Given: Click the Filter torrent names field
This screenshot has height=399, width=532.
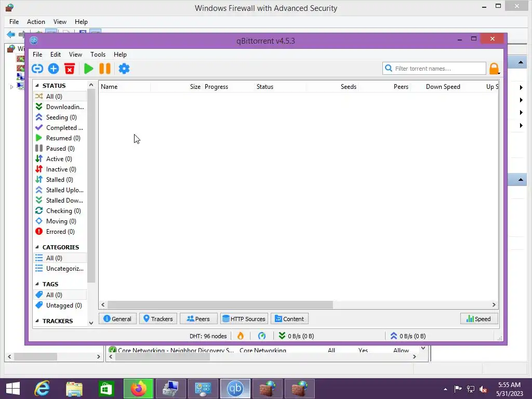Looking at the screenshot, I should pyautogui.click(x=434, y=69).
